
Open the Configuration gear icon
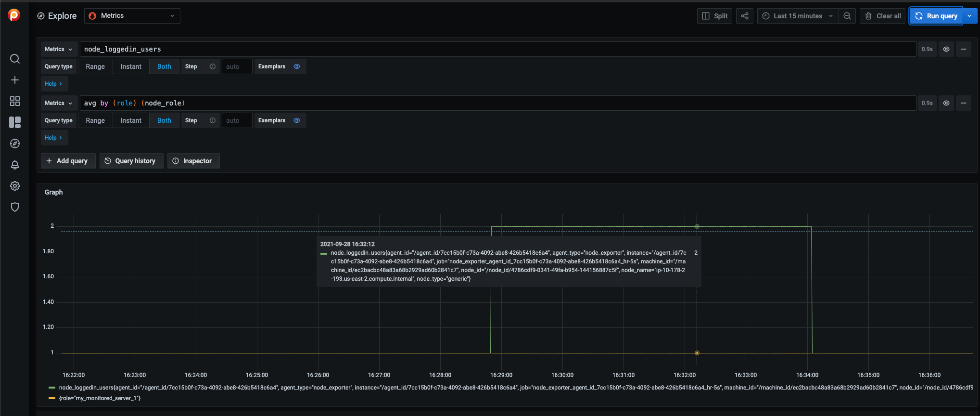tap(15, 186)
